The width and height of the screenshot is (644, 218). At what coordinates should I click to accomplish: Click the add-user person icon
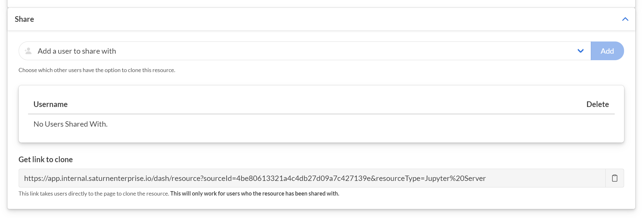(28, 51)
